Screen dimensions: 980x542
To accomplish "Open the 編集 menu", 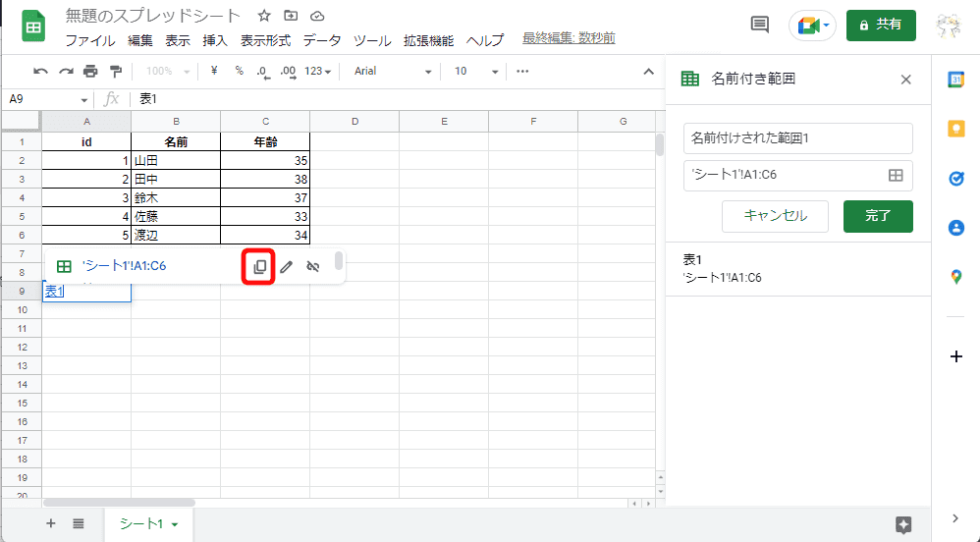I will click(x=140, y=40).
